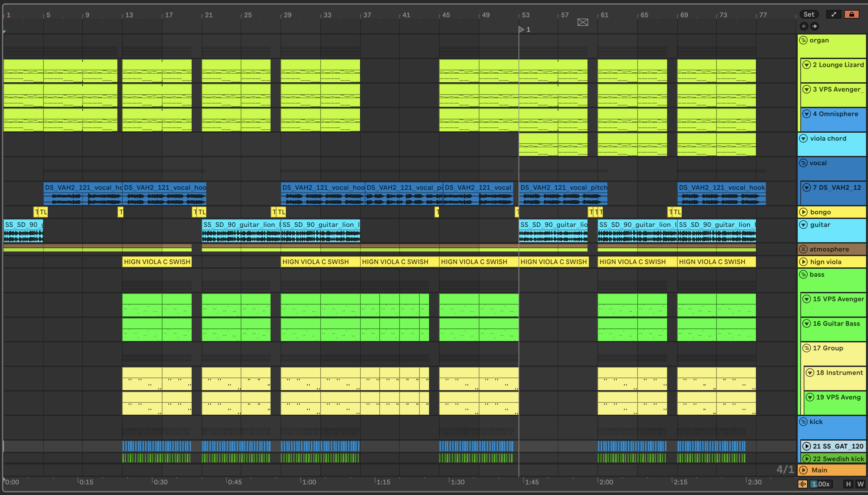868x495 pixels.
Task: Jump to previous locator arrow
Action: 804,26
